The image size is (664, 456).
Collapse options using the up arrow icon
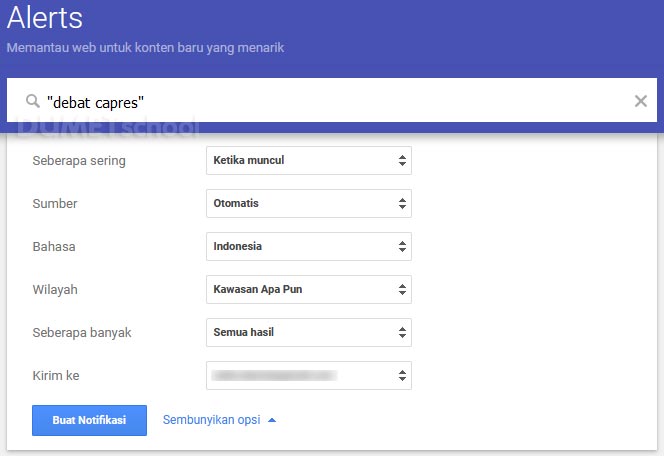[x=272, y=420]
